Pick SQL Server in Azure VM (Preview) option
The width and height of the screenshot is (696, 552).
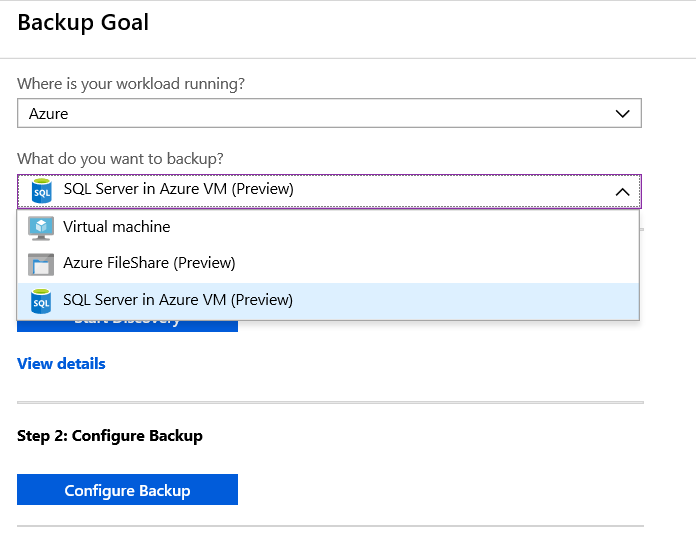click(x=328, y=301)
